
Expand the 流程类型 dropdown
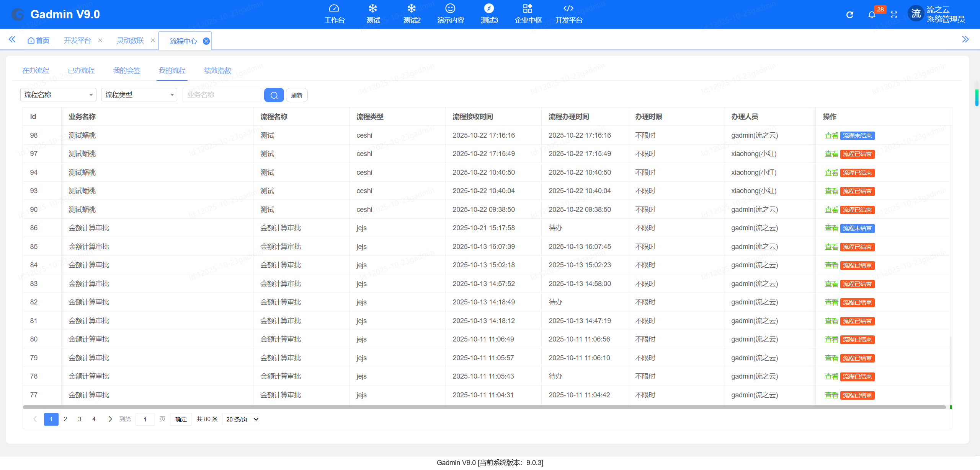pyautogui.click(x=139, y=95)
